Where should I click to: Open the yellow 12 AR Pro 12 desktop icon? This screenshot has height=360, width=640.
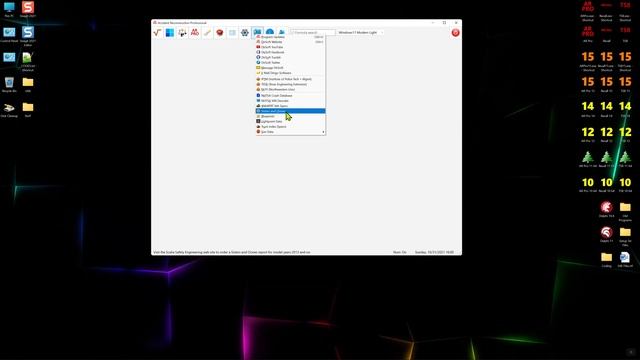(x=588, y=134)
